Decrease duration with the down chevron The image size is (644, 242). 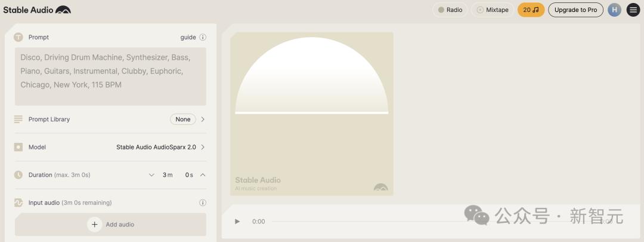tap(151, 175)
